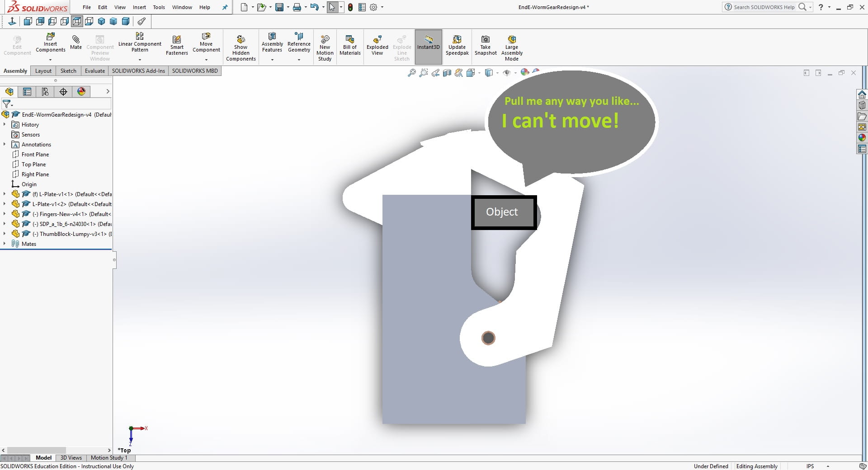Image resolution: width=868 pixels, height=470 pixels.
Task: Toggle Large Assembly Mode
Action: [512, 47]
